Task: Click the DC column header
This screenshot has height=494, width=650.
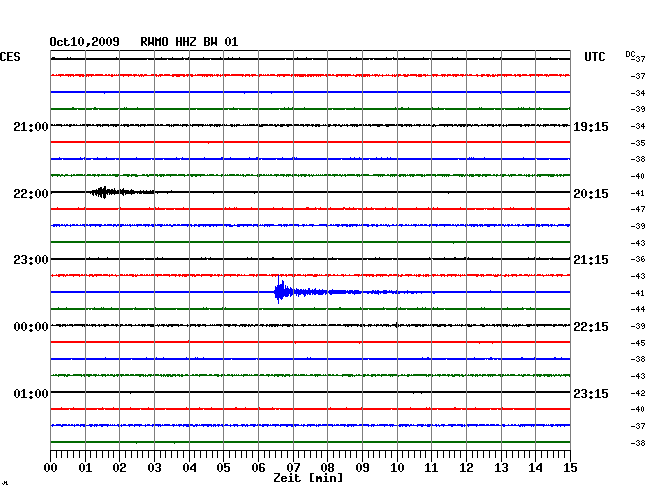Action: (x=630, y=54)
